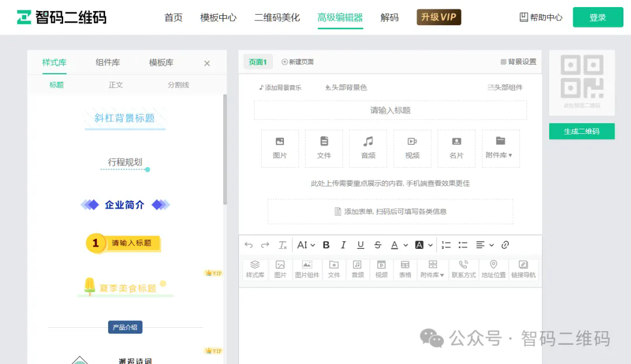The image size is (631, 364).
Task: Toggle bold text formatting
Action: [326, 245]
